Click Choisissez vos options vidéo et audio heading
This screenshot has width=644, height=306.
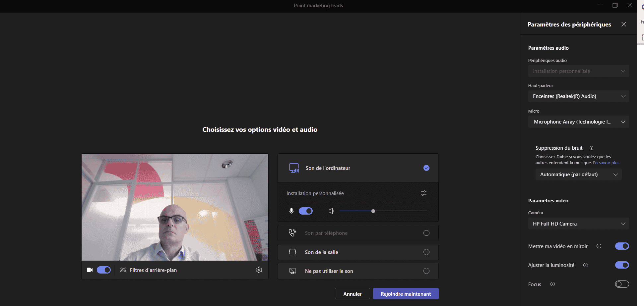pyautogui.click(x=260, y=129)
